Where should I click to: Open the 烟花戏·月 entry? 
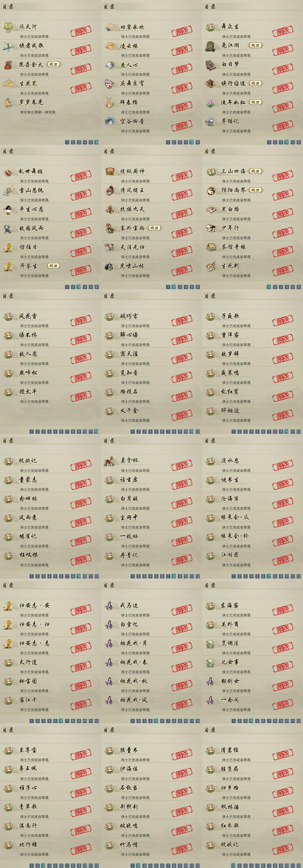[133, 643]
